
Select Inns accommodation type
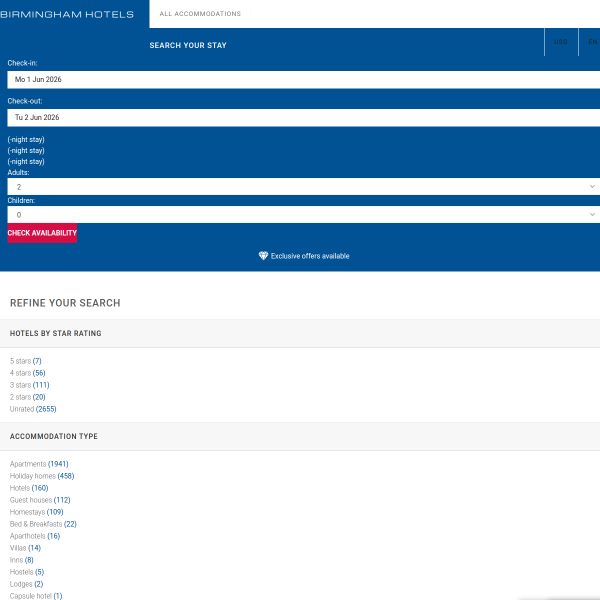[22, 560]
